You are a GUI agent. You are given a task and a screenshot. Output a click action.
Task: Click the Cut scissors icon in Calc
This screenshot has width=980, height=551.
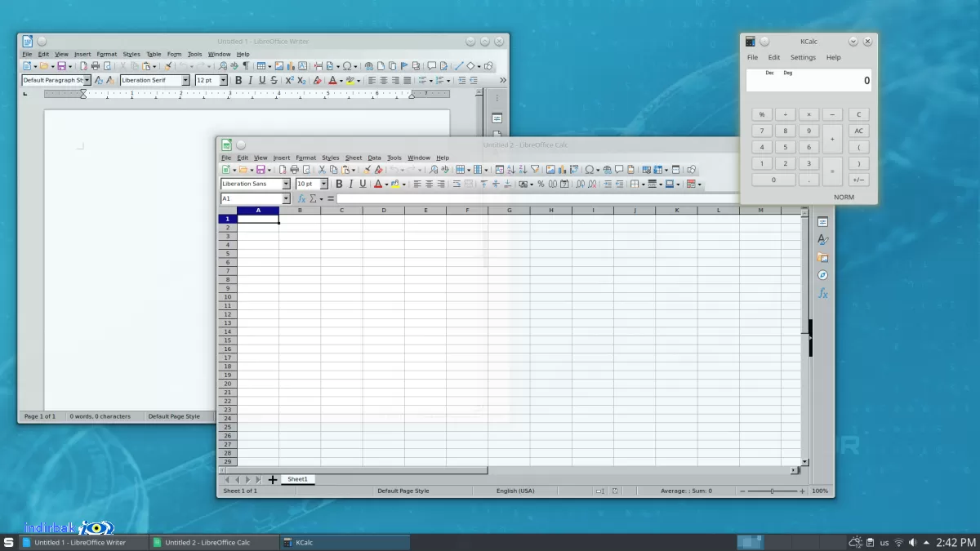pos(321,170)
